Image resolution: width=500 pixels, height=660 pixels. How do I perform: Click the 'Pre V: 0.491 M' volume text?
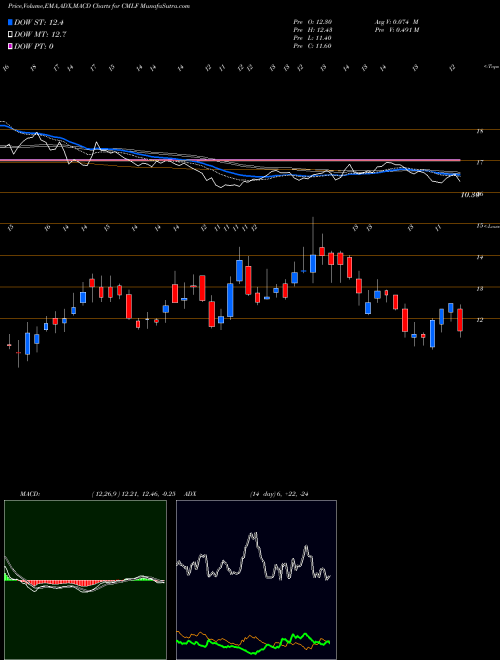point(396,30)
